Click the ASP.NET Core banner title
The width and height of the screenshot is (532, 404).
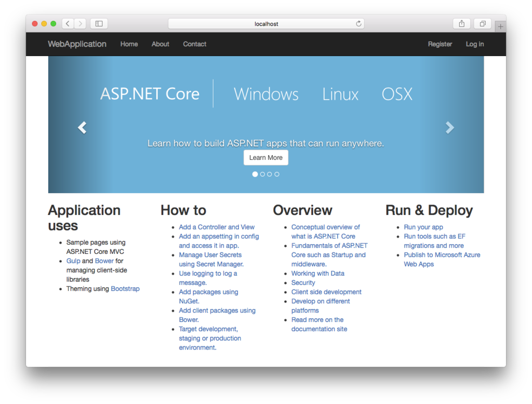[150, 93]
